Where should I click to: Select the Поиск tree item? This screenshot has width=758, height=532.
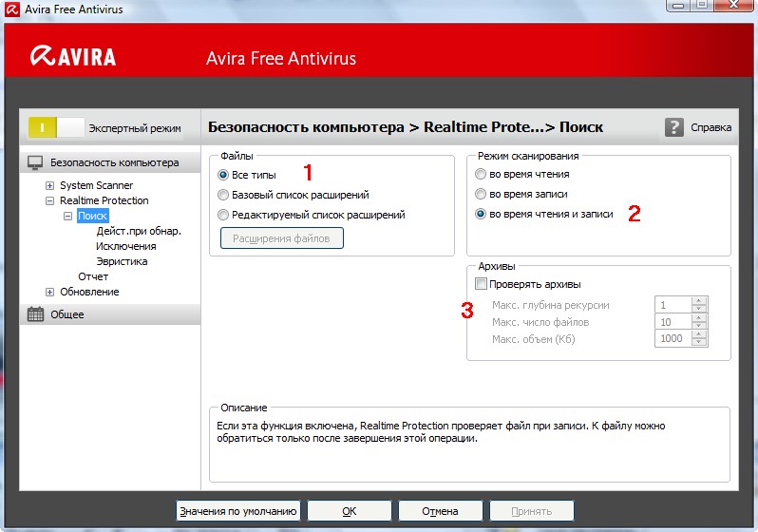click(93, 216)
